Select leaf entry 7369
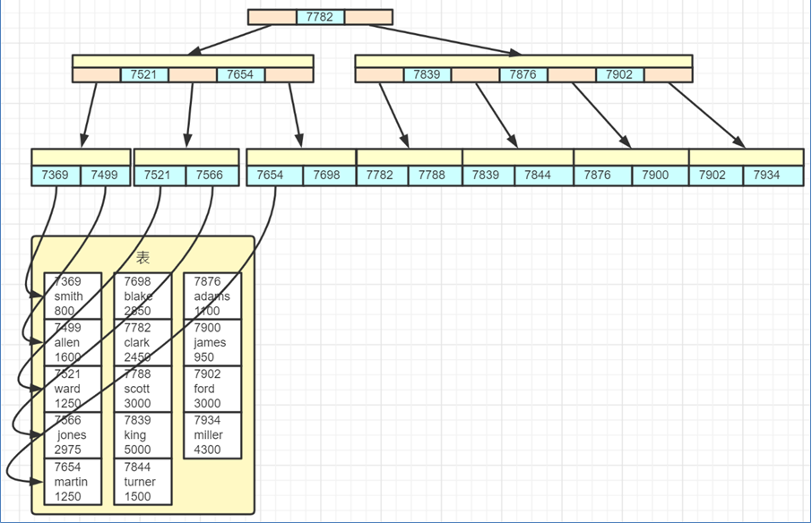This screenshot has height=523, width=812. point(56,176)
